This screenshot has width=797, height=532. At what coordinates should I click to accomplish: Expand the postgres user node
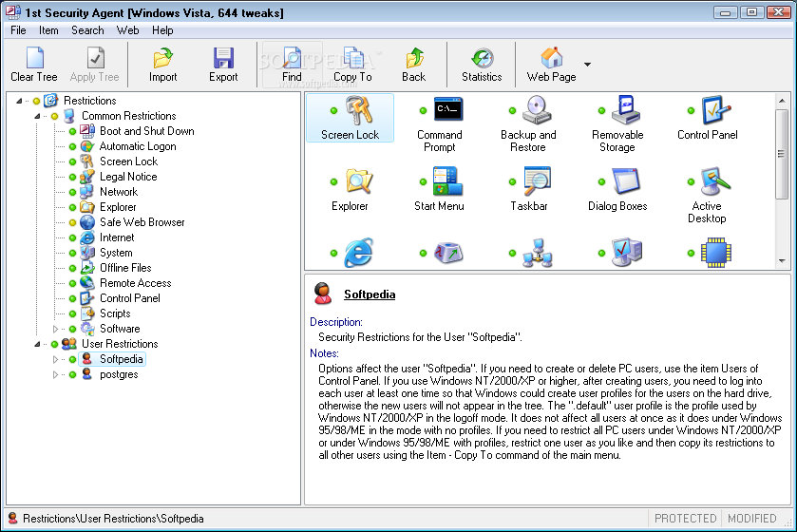[55, 374]
